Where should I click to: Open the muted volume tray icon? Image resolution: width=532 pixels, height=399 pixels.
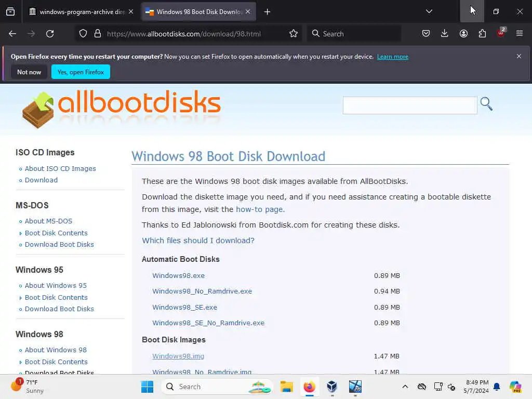pos(451,387)
